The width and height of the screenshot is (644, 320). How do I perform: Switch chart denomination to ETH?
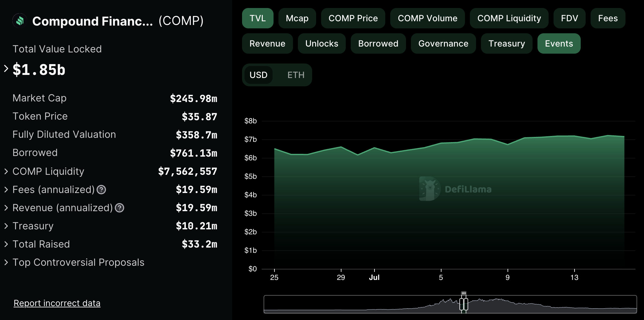click(296, 75)
